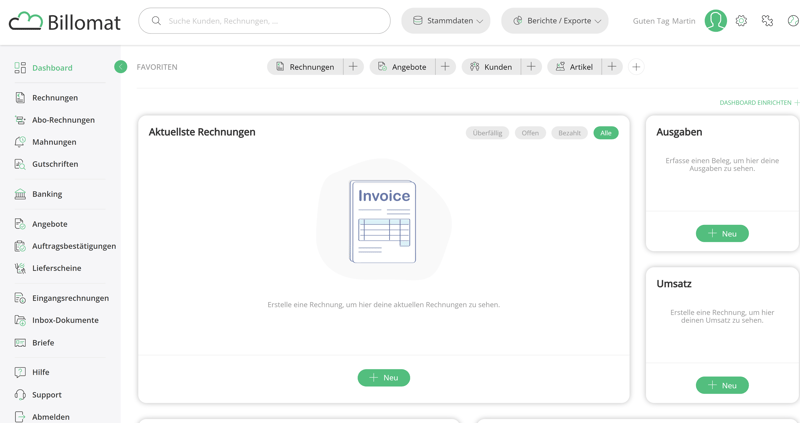Image resolution: width=800 pixels, height=423 pixels.
Task: Open the Berichte / Exporte dropdown
Action: pyautogui.click(x=555, y=21)
